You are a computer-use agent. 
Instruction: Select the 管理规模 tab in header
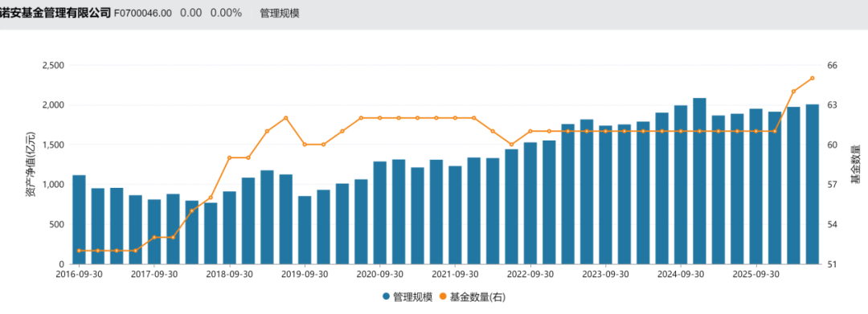pyautogui.click(x=280, y=14)
